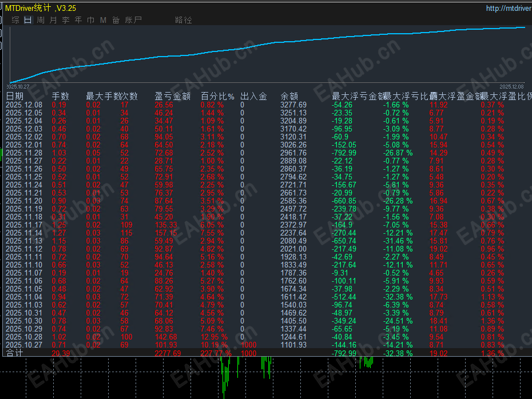Click the 2025.10.27 row with 1000 deposit
This screenshot has width=532, height=399.
(x=23, y=345)
